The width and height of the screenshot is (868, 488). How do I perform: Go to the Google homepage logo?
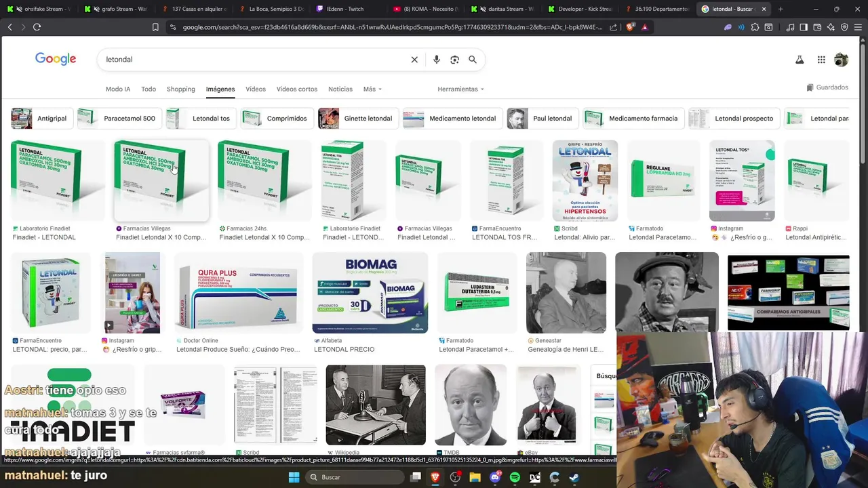(x=56, y=59)
